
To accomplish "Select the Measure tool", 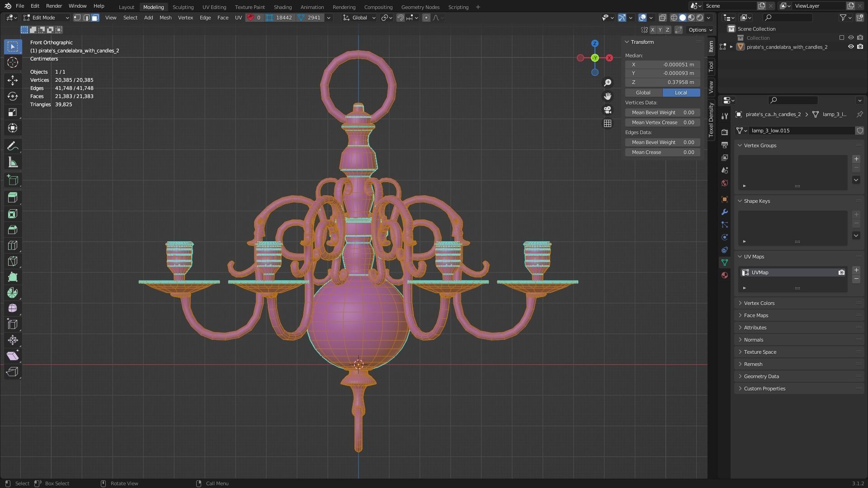I will (13, 162).
